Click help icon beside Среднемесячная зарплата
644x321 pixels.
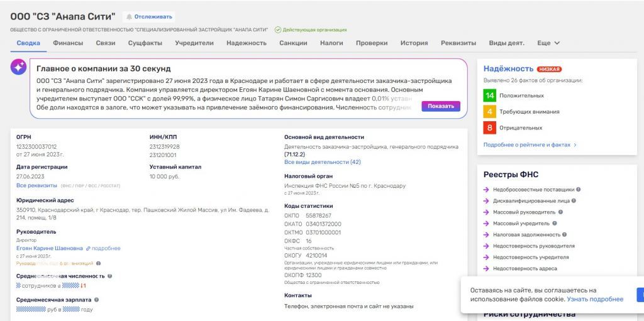click(97, 300)
